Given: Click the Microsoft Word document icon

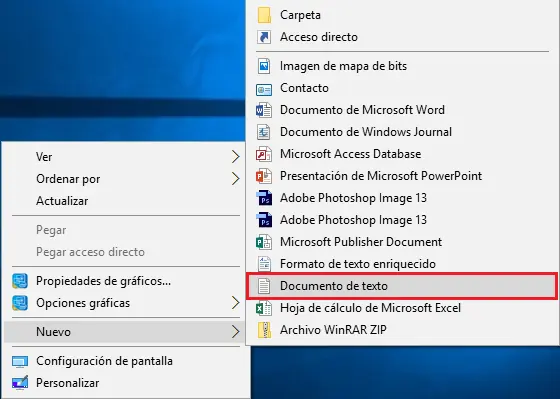Looking at the screenshot, I should 264,110.
